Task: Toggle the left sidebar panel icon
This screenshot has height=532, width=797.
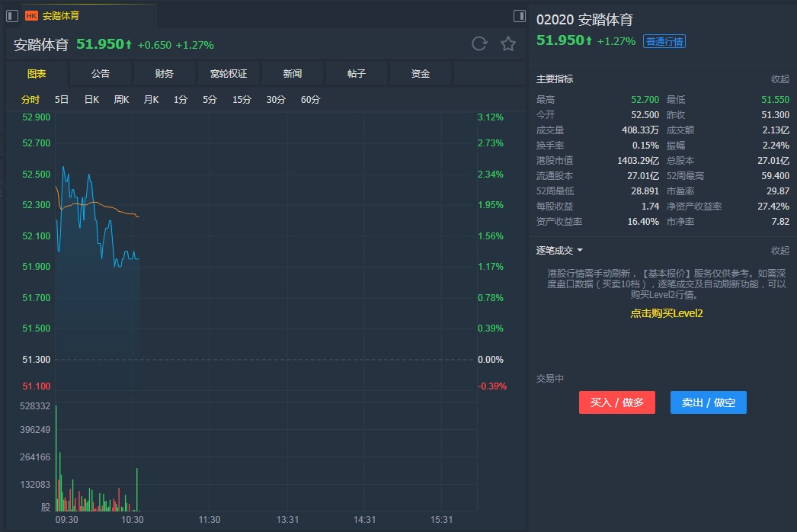Action: point(12,16)
